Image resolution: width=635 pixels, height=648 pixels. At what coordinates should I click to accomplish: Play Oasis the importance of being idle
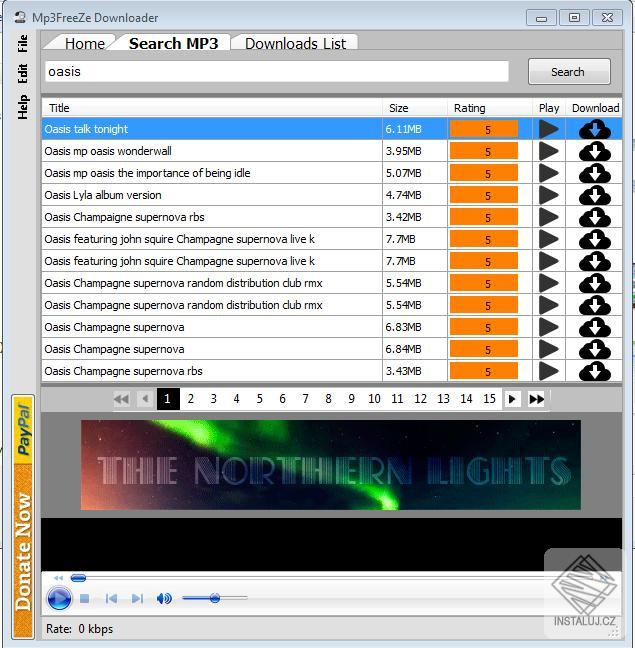549,173
